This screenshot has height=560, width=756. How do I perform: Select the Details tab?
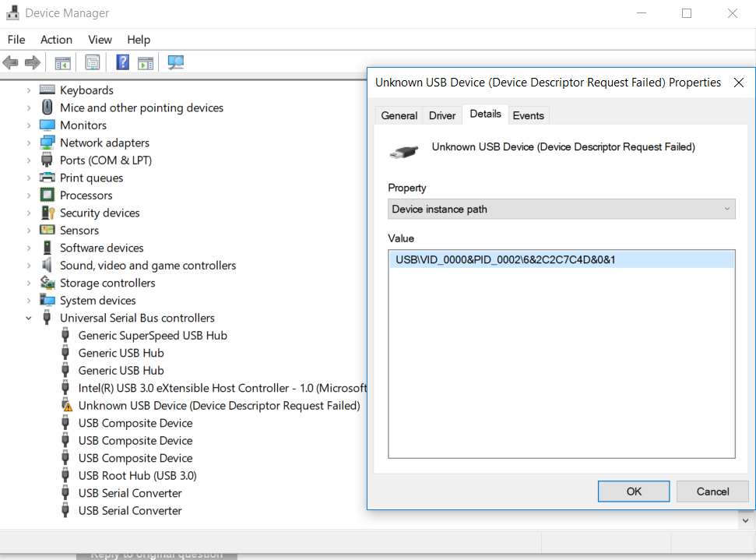coord(486,114)
